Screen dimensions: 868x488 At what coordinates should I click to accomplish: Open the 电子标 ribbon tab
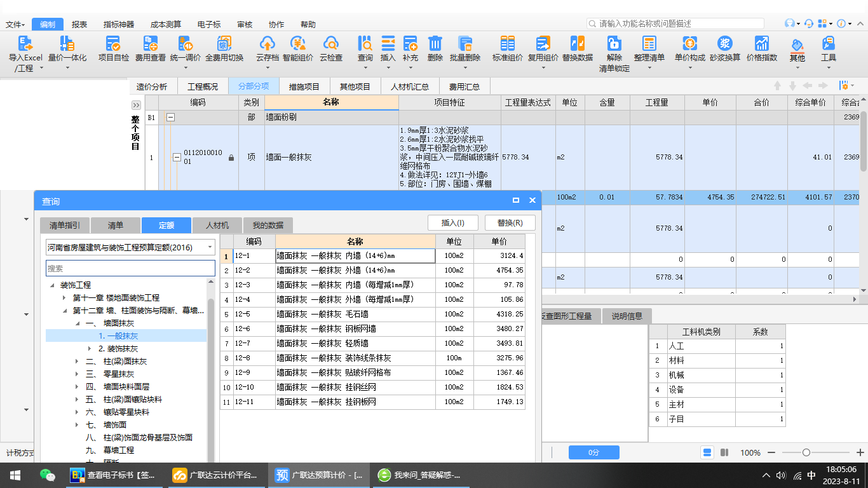coord(209,25)
